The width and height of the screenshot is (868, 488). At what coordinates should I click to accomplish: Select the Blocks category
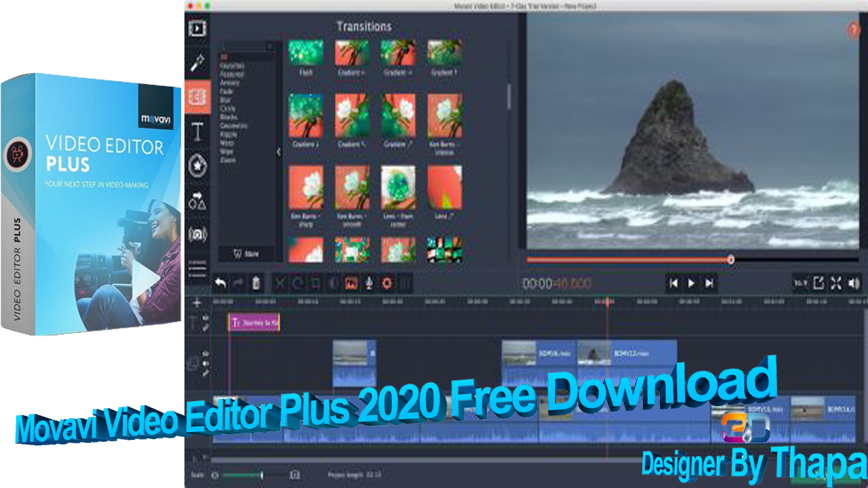tap(228, 117)
